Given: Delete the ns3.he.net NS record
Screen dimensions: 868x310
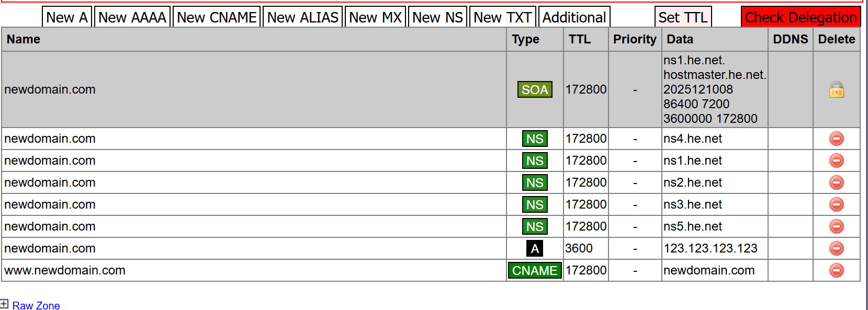Looking at the screenshot, I should [x=836, y=204].
